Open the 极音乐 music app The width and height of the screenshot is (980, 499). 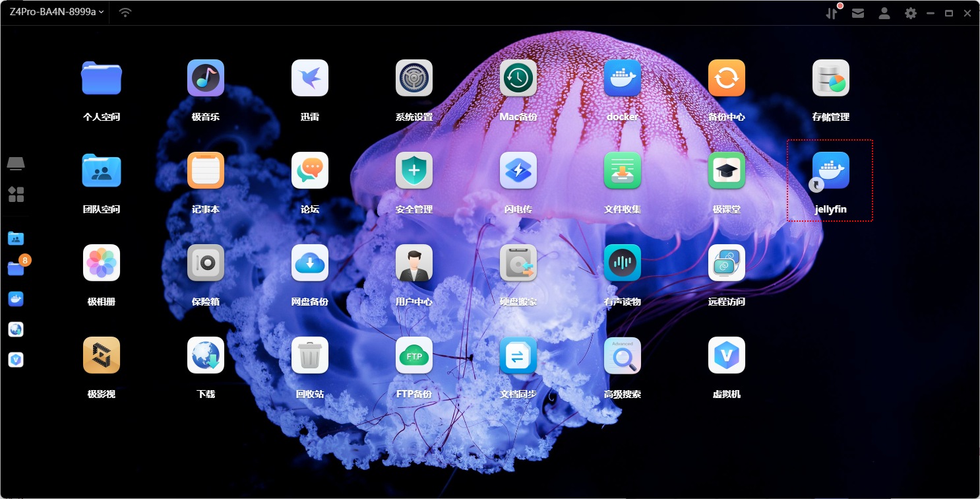pos(206,79)
